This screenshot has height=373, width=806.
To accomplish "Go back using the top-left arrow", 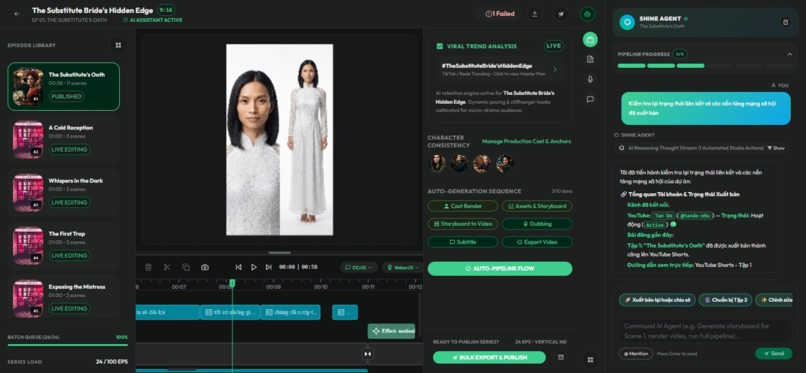I will tap(17, 14).
